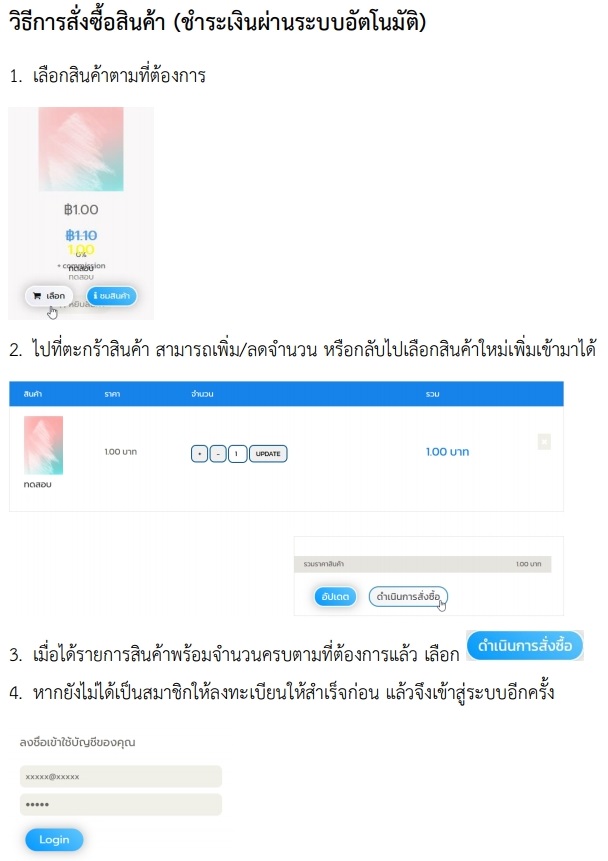
Task: Increase quantity with the plus button
Action: [199, 454]
